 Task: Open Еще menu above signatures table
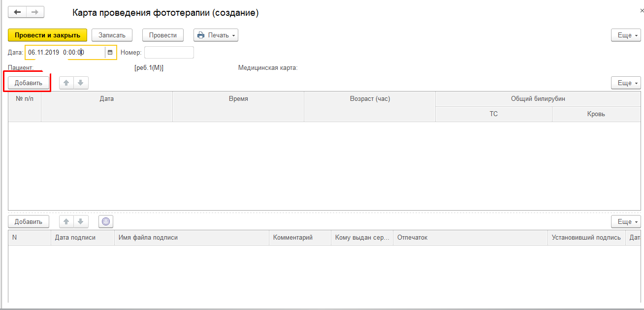point(626,222)
